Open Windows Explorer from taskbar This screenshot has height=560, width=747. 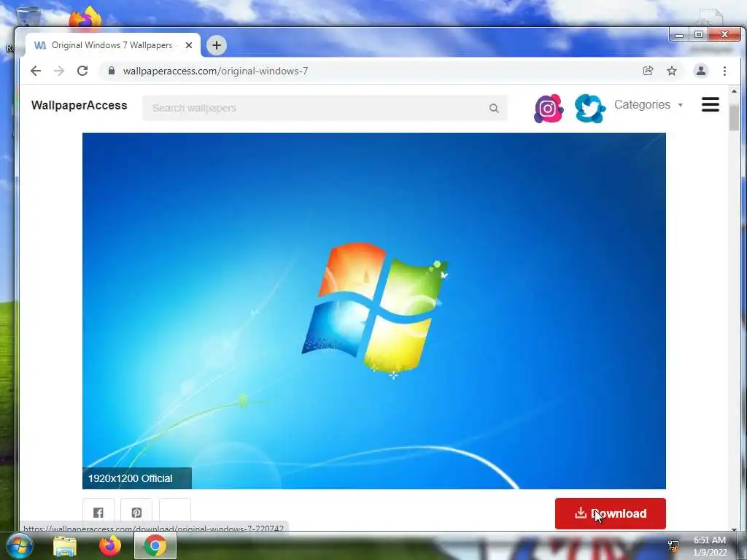[65, 546]
